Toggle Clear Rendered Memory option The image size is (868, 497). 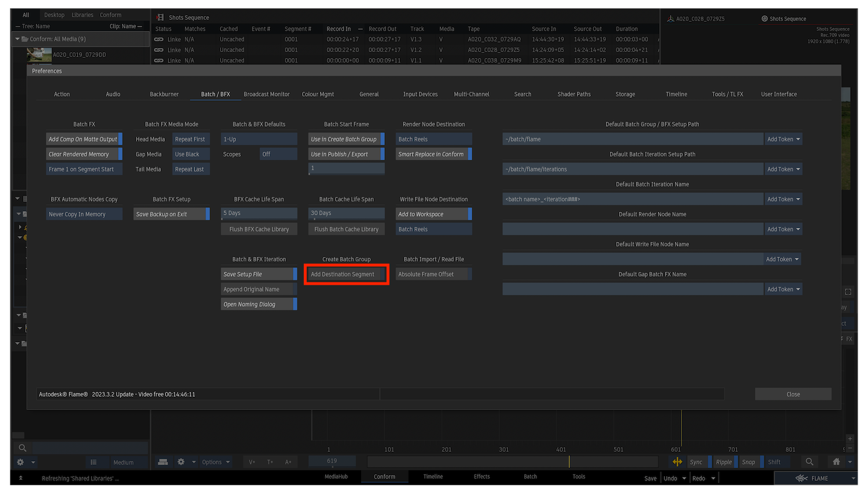(84, 154)
